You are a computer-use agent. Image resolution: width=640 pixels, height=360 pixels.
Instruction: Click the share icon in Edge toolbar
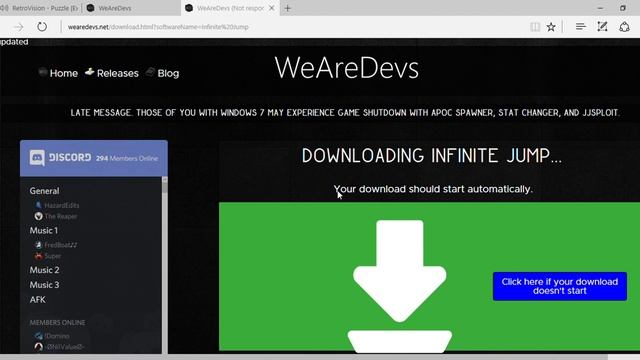(624, 27)
